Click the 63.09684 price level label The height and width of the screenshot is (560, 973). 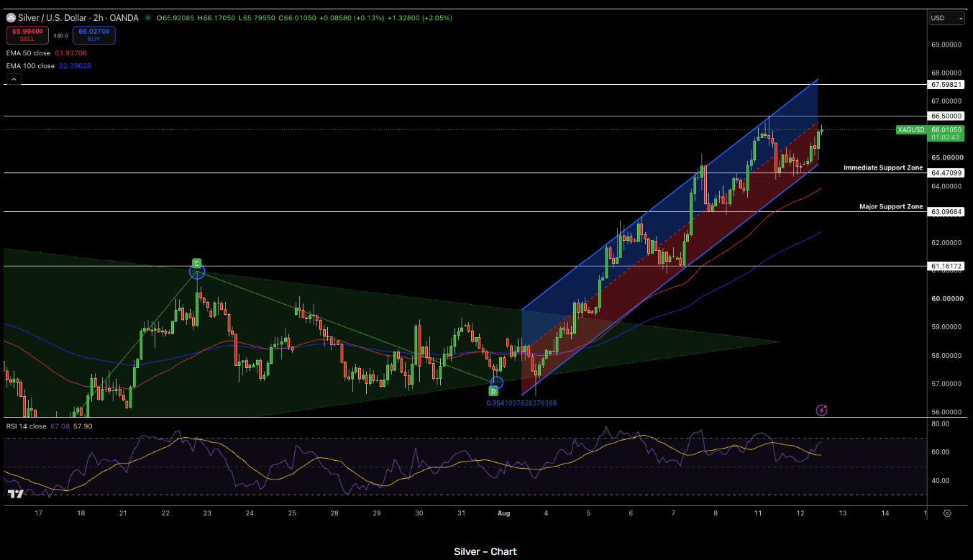pos(946,212)
